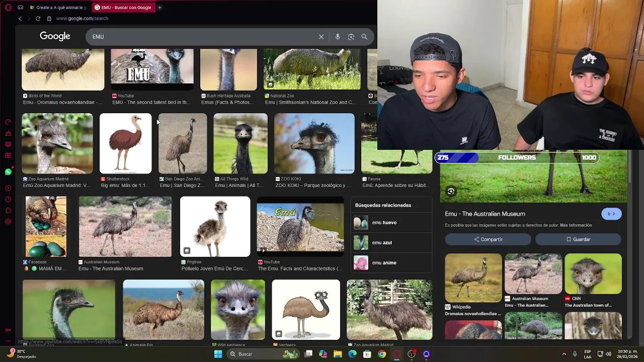
Task: Show hidden system tray icons chevron
Action: pyautogui.click(x=564, y=354)
